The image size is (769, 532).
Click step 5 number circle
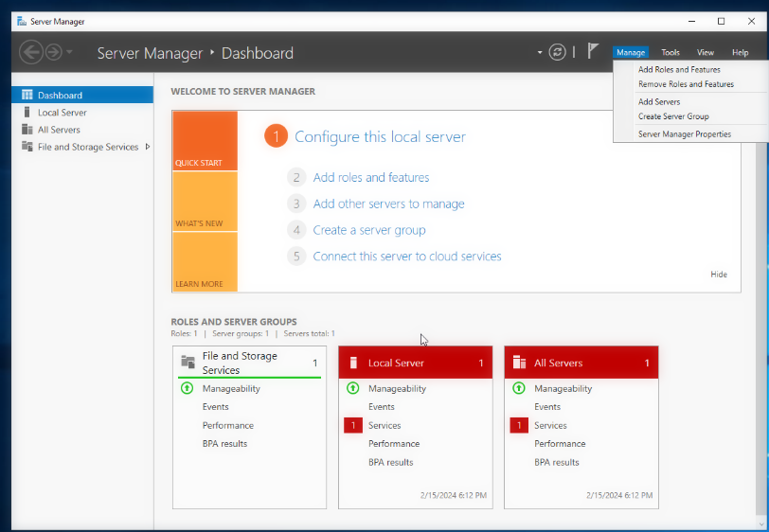[x=296, y=257]
